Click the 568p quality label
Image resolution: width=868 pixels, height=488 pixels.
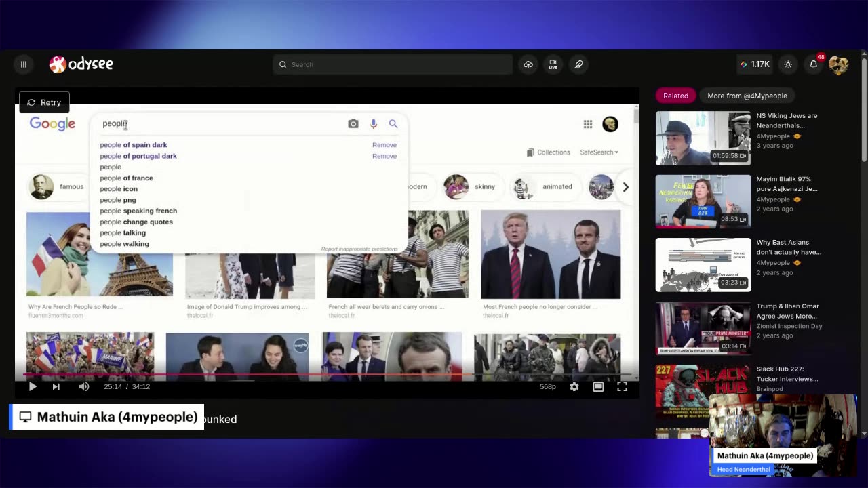tap(548, 386)
